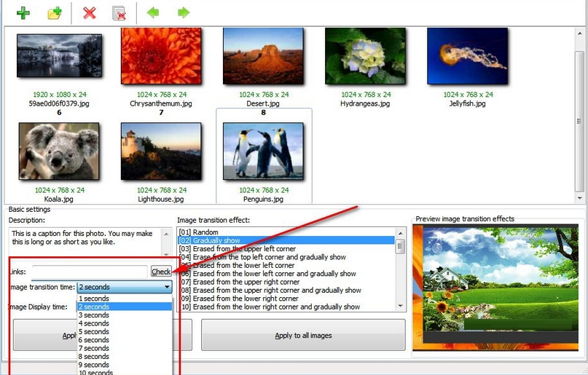The image size is (588, 375).
Task: Select the Jellyfish.jpg thumbnail
Action: click(467, 56)
